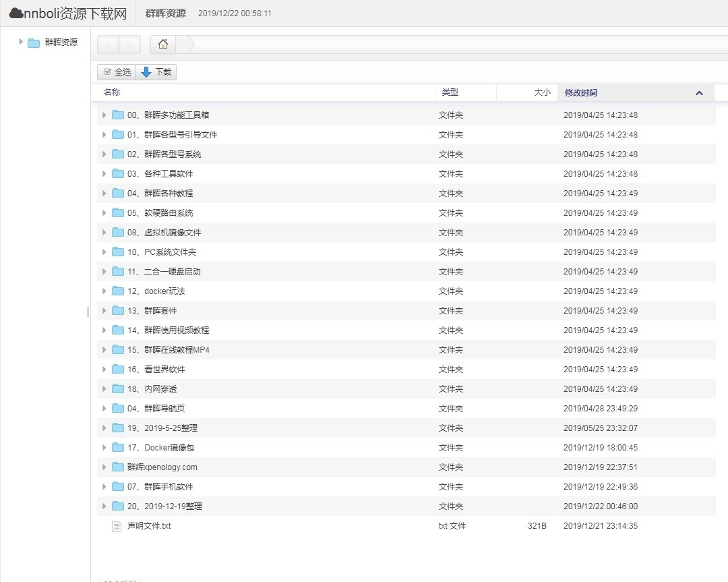This screenshot has height=582, width=728.
Task: Click folder icon of 07、群晖手机软件
Action: pos(118,486)
